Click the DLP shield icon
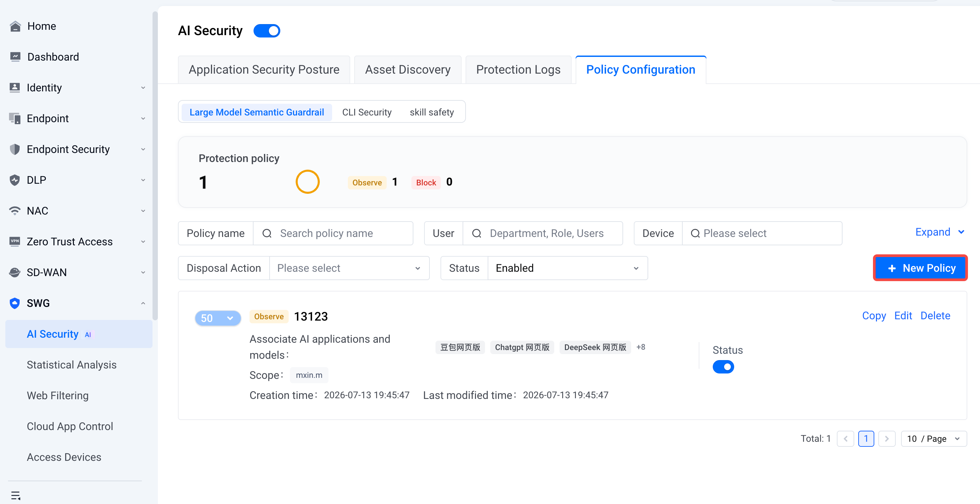This screenshot has width=980, height=504. coord(15,180)
